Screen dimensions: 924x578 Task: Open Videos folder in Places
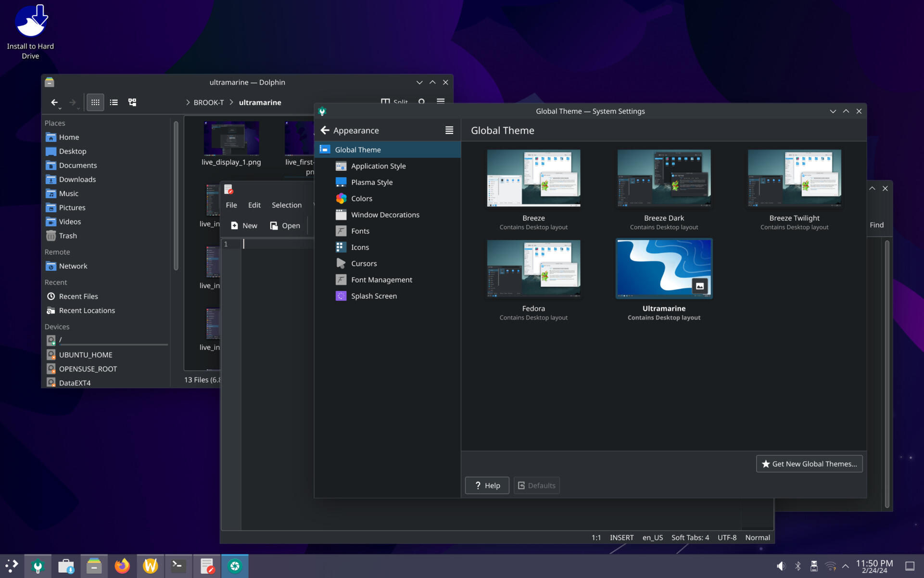[106, 221]
